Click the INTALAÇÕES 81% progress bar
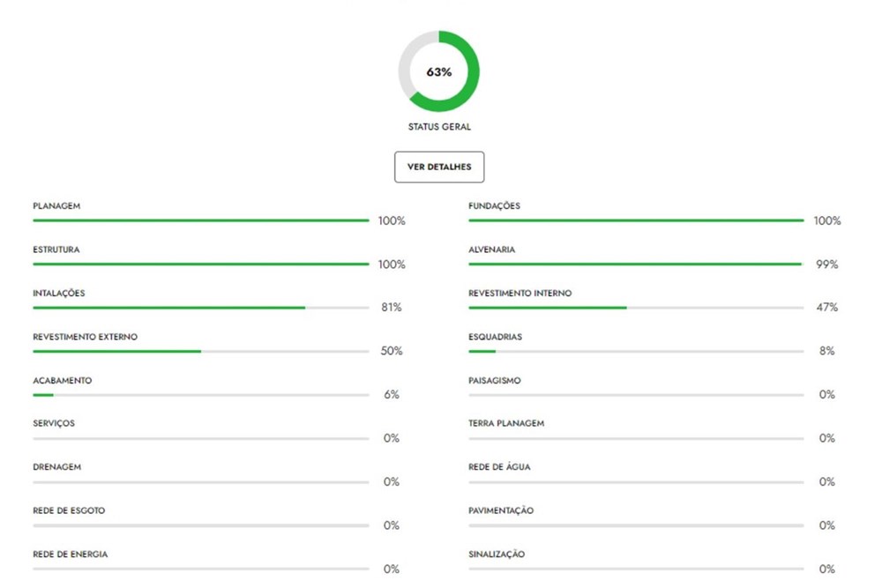 click(200, 308)
